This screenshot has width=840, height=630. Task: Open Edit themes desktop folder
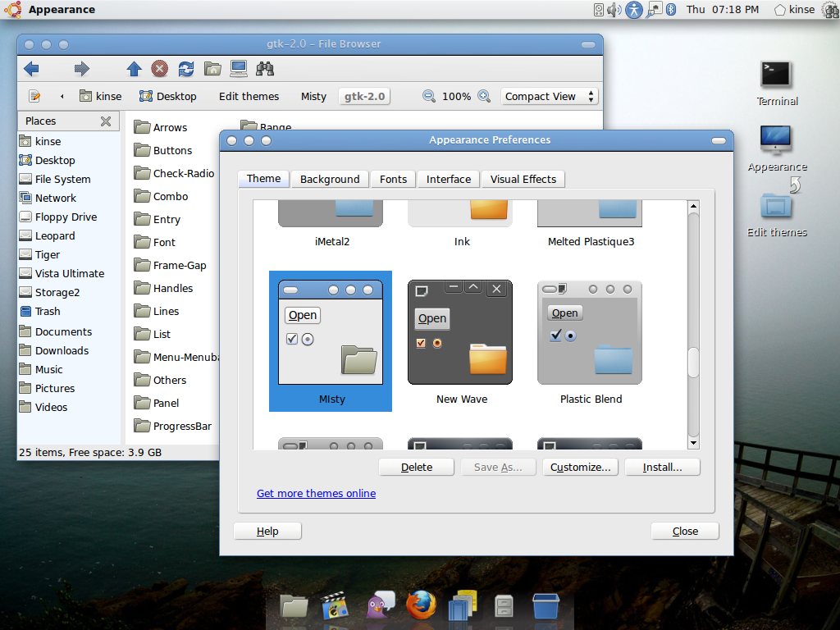coord(777,215)
